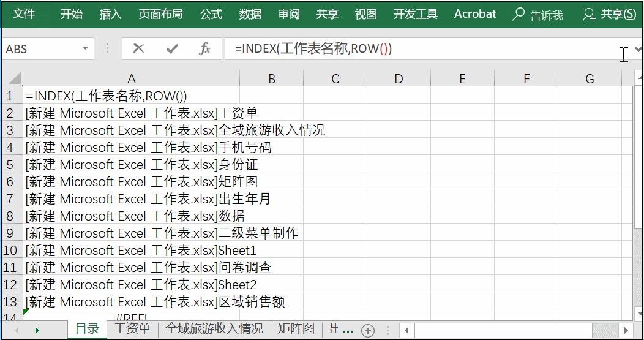Cancel the formula entry with the X icon
Screen dimensions: 644x340
pos(139,49)
